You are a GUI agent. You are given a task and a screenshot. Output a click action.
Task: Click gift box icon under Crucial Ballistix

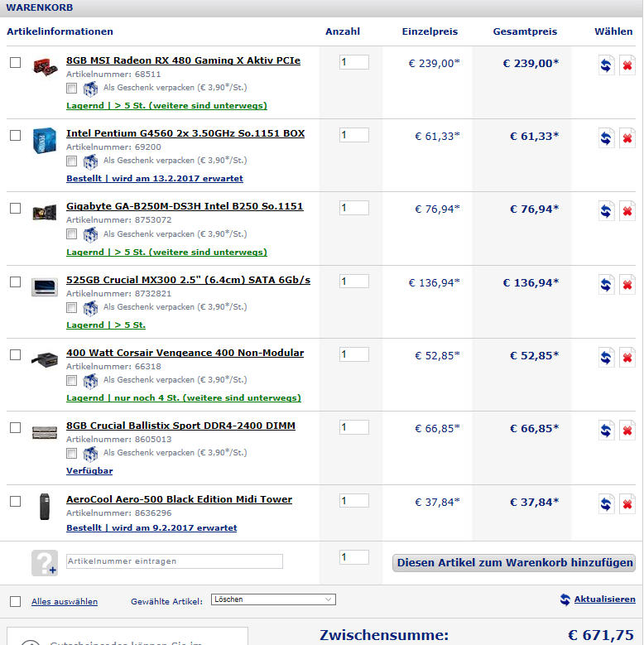(90, 453)
